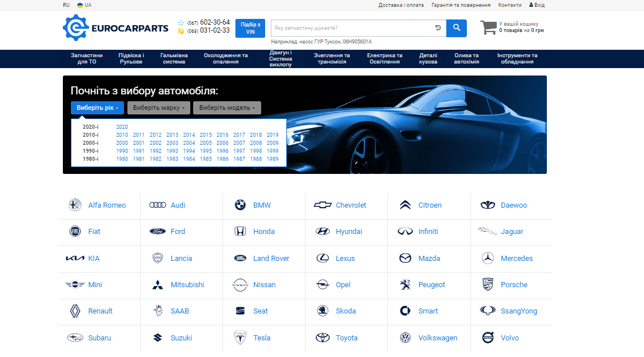Open the 'Контакти' link
Screen dimensions: 644x357
coord(510,5)
